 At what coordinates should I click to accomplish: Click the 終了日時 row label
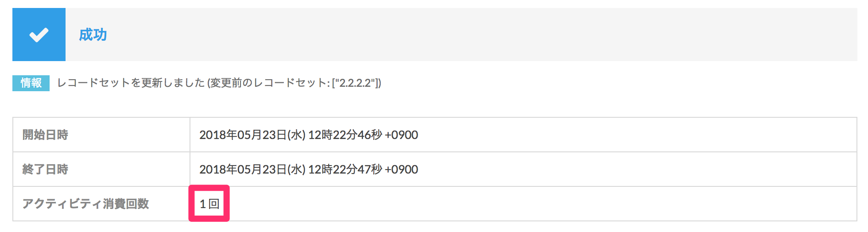(x=45, y=169)
